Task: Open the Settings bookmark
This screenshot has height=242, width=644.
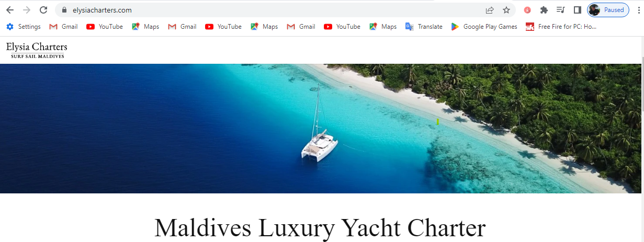Action: coord(24,27)
